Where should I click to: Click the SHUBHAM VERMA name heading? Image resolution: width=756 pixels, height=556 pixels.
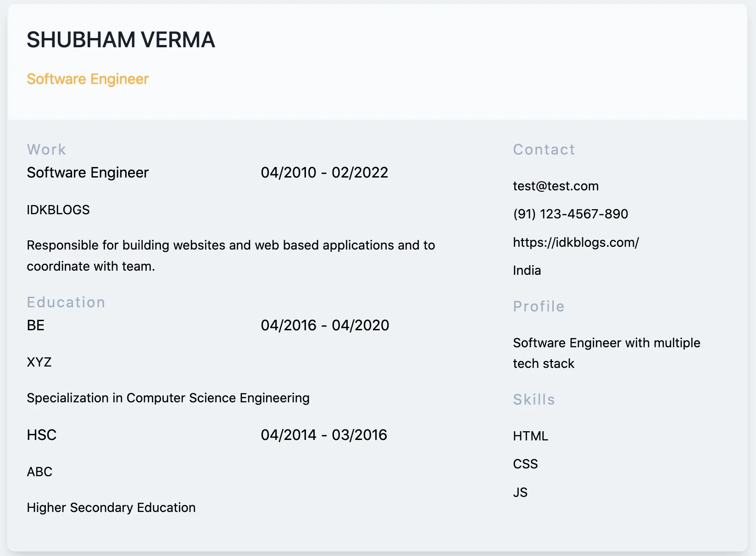pos(121,40)
